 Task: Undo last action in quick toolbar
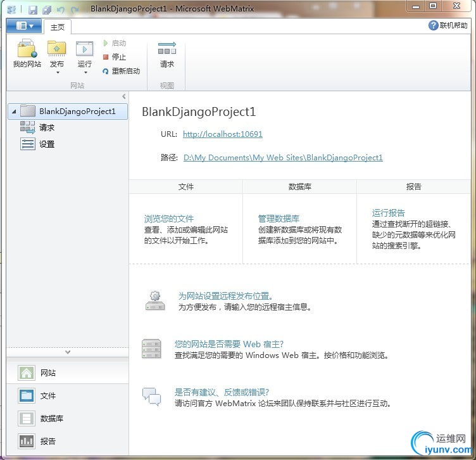point(60,10)
